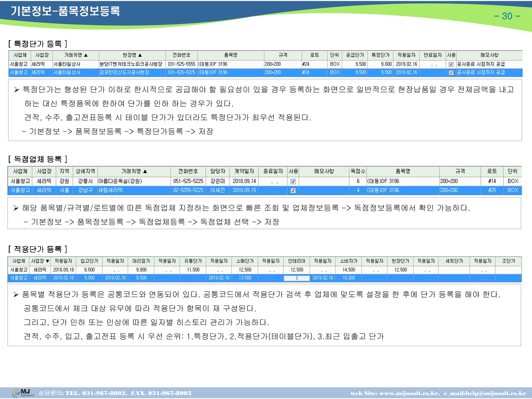Click the 만료일자 column header

point(433,55)
